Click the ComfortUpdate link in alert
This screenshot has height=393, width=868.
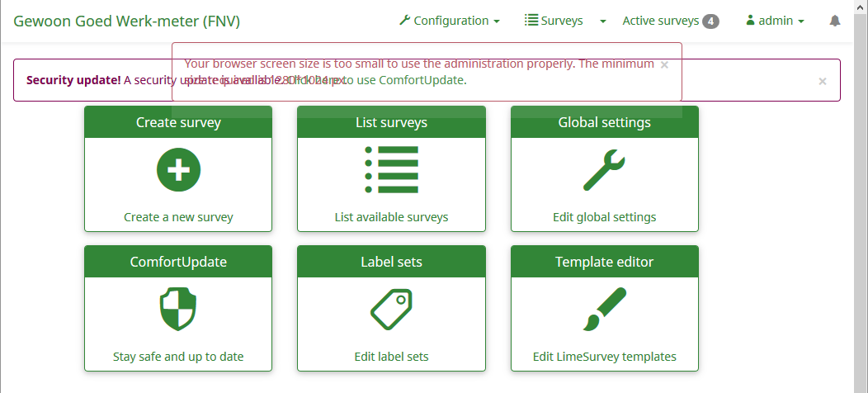[x=422, y=81]
